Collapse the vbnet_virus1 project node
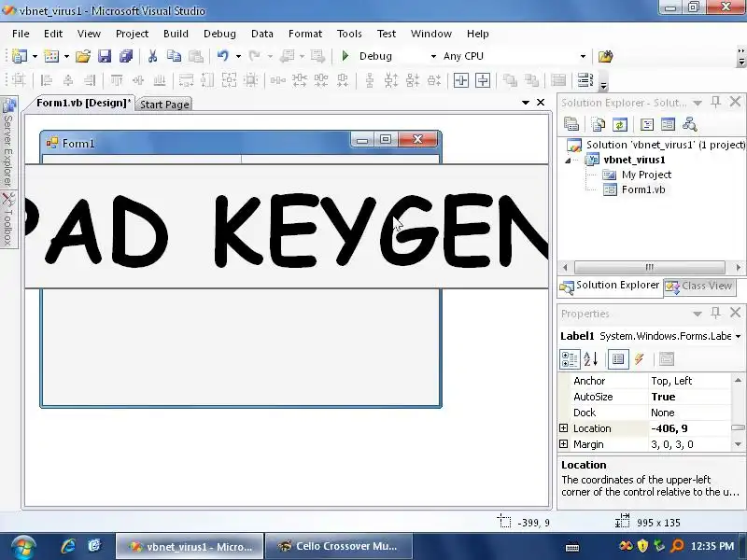Screen dimensions: 747x560 point(568,161)
